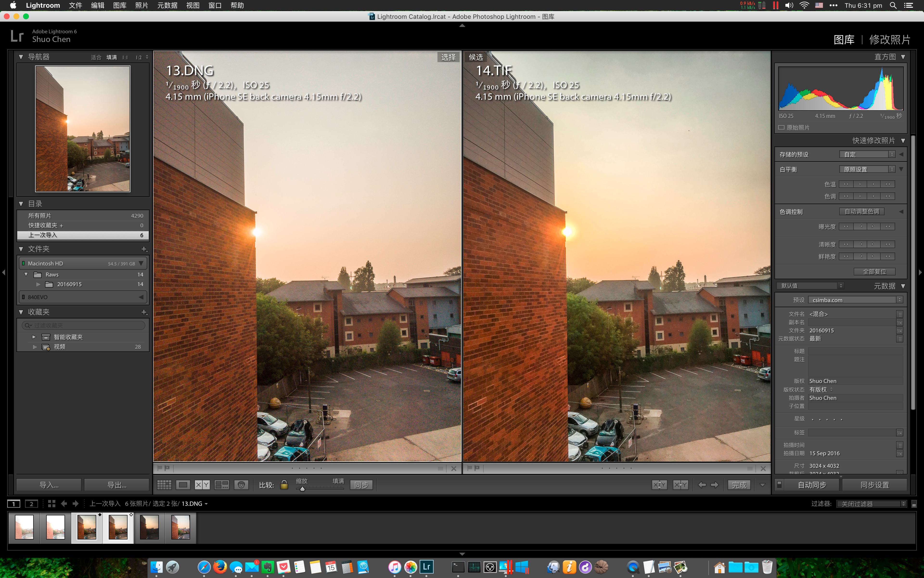This screenshot has height=578, width=924.
Task: Click main window display button 1
Action: click(14, 503)
